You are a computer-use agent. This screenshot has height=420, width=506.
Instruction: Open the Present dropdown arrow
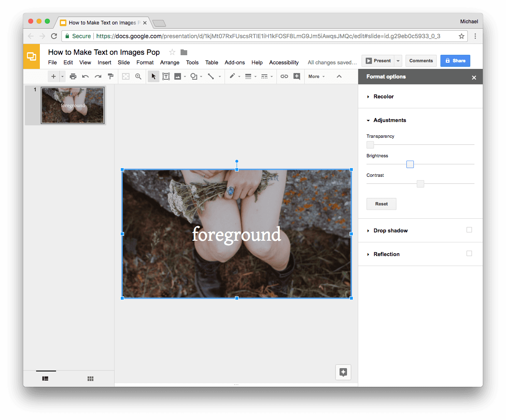[x=398, y=61]
